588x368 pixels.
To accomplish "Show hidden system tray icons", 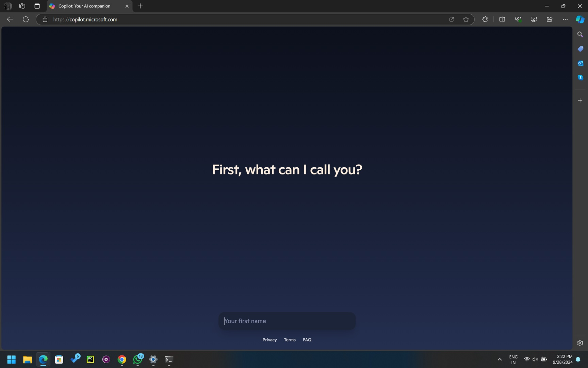I will [500, 359].
